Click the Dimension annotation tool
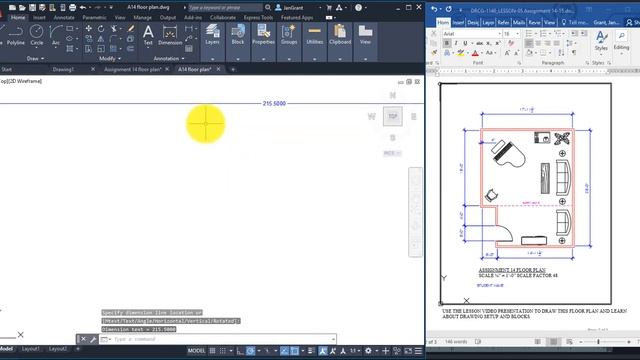 (170, 35)
